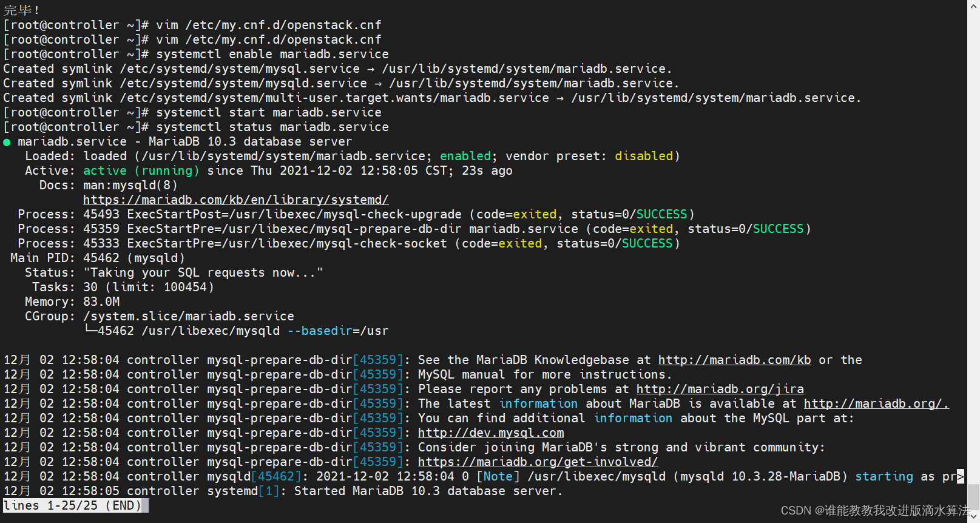Click the yellow 'disabled' vendor preset text
Image resolution: width=980 pixels, height=523 pixels.
click(644, 156)
